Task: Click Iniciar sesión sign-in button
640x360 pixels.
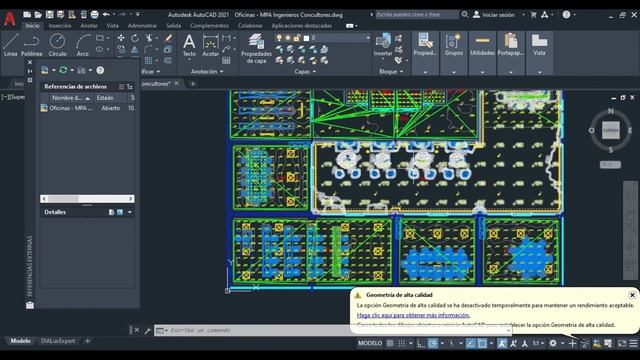Action: click(494, 15)
